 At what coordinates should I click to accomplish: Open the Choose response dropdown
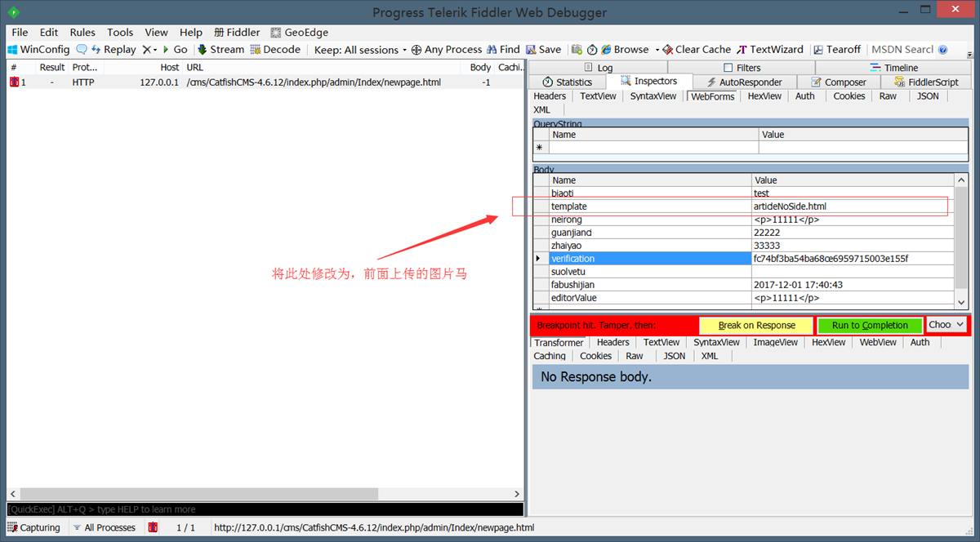pos(947,325)
